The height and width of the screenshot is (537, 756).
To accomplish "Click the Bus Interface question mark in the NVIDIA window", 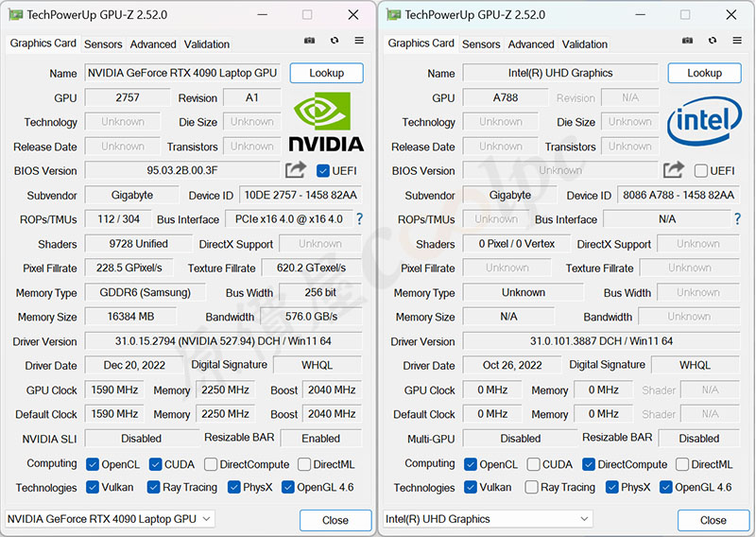I will tap(360, 219).
